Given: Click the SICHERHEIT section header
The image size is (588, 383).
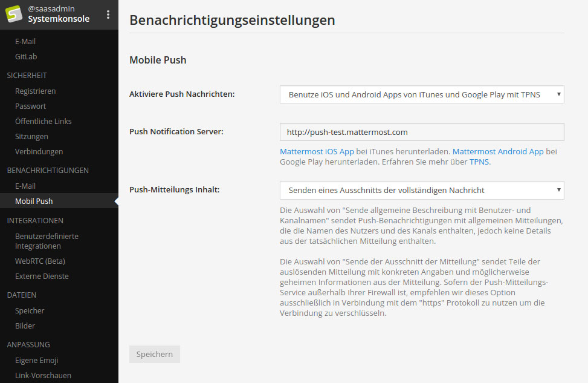Looking at the screenshot, I should 27,76.
